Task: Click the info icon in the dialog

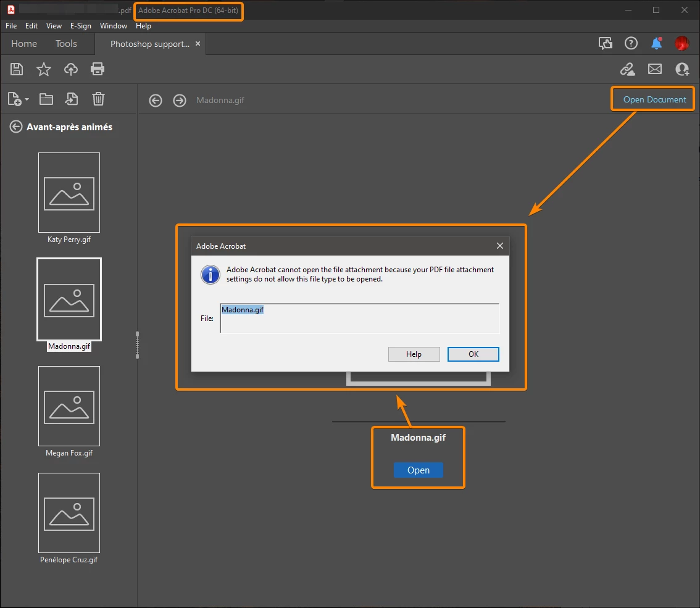Action: click(x=210, y=275)
